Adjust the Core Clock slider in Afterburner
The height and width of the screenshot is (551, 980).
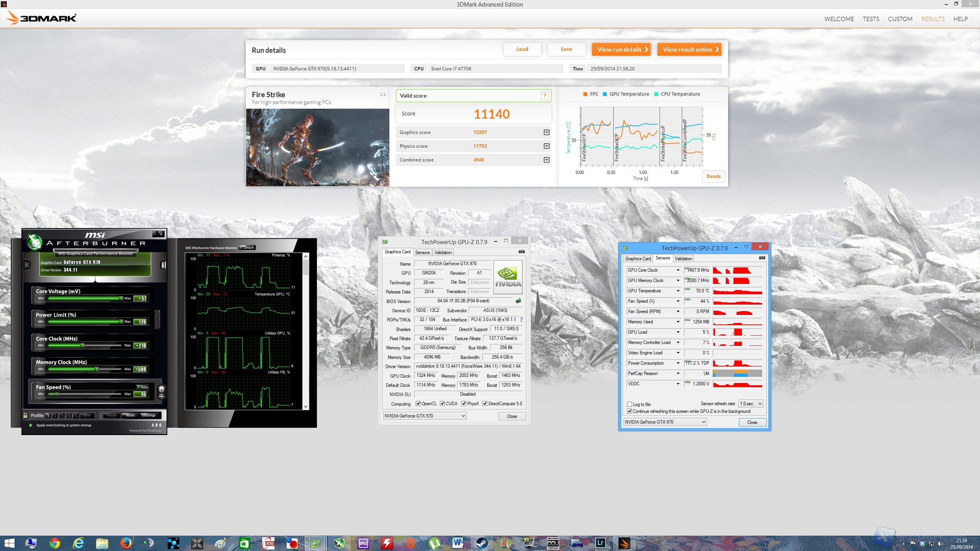tap(82, 345)
